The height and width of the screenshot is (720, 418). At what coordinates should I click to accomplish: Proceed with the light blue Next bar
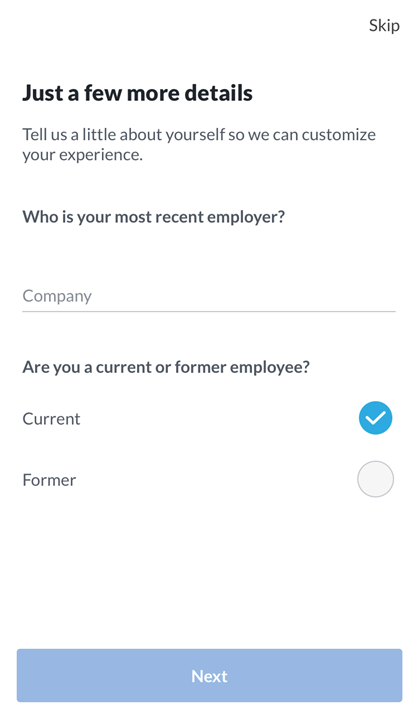pos(209,675)
